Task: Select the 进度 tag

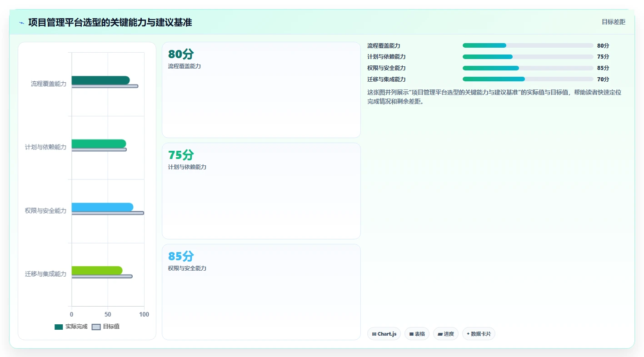Action: click(x=445, y=334)
